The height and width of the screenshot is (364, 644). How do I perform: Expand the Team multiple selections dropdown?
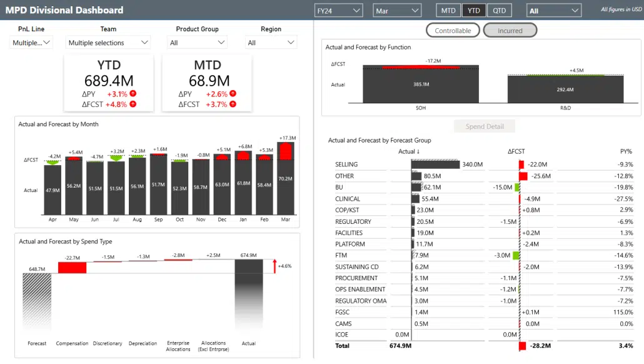click(108, 43)
